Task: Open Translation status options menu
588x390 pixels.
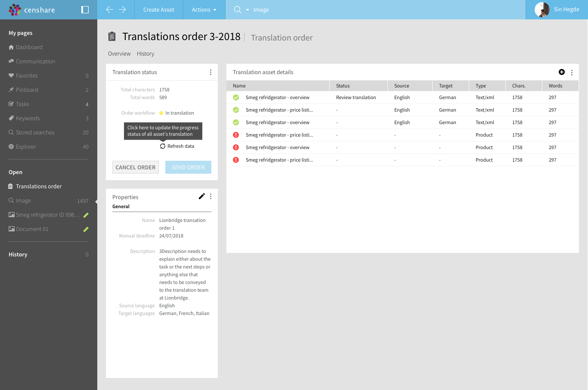Action: (x=210, y=72)
